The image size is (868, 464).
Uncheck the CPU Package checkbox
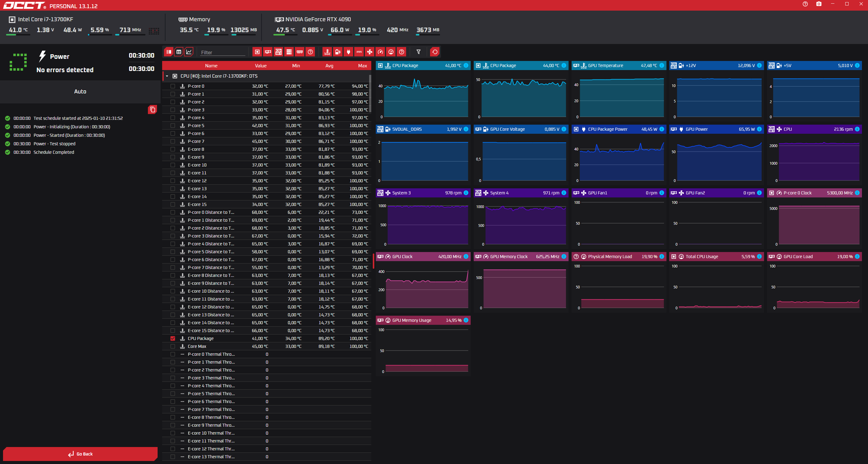point(173,338)
